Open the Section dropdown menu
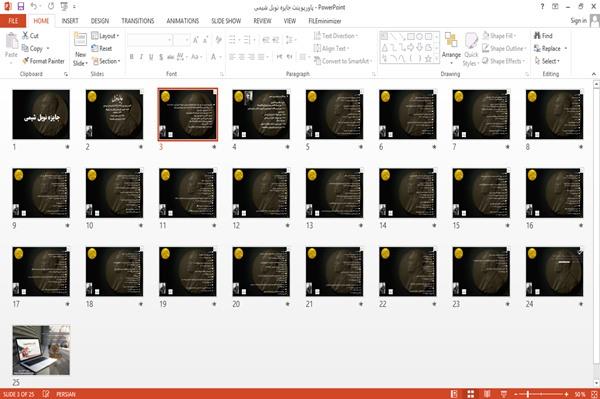The width and height of the screenshot is (600, 399). (x=106, y=61)
